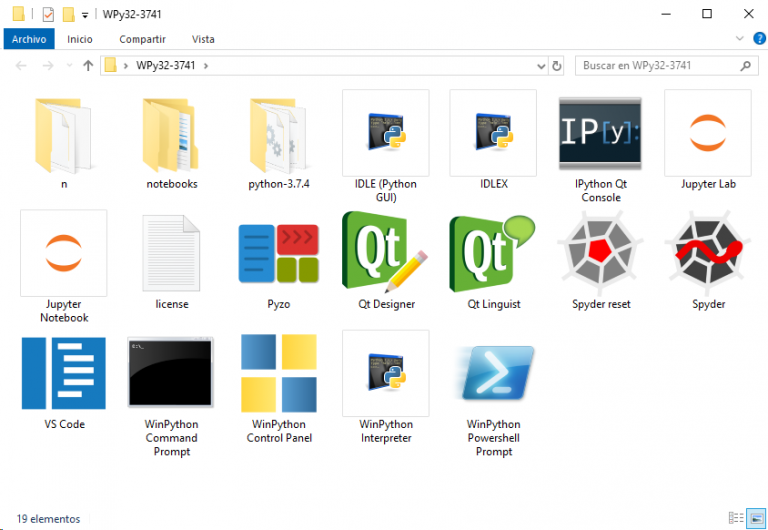The image size is (768, 530).
Task: Select the WinPython Control Panel icon
Action: pyautogui.click(x=278, y=373)
